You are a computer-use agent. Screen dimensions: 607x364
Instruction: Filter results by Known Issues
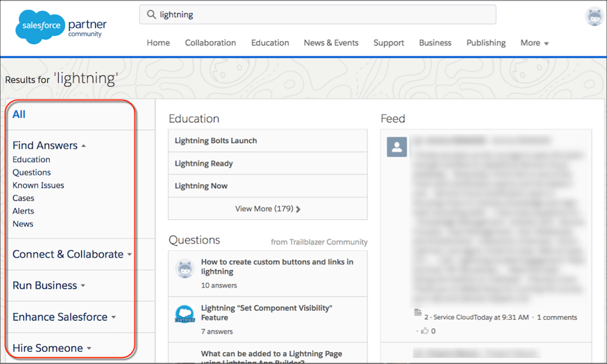[x=38, y=185]
